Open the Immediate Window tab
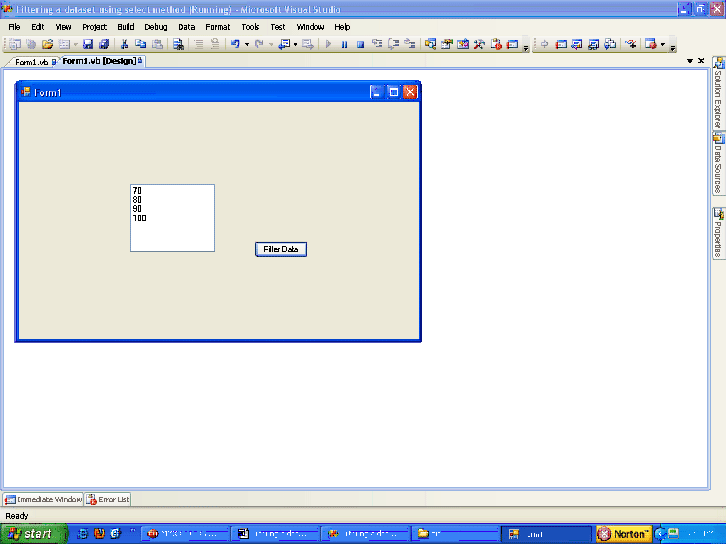This screenshot has height=544, width=726. (44, 499)
